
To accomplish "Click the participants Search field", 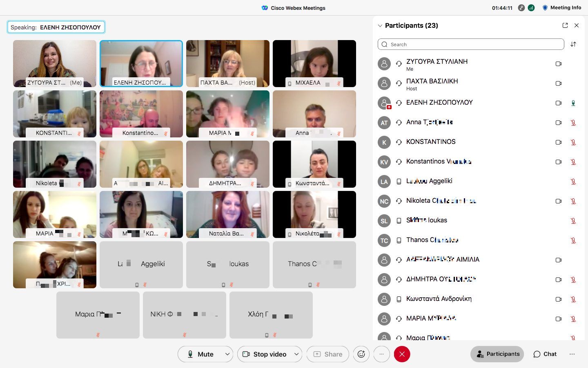I will [x=471, y=44].
